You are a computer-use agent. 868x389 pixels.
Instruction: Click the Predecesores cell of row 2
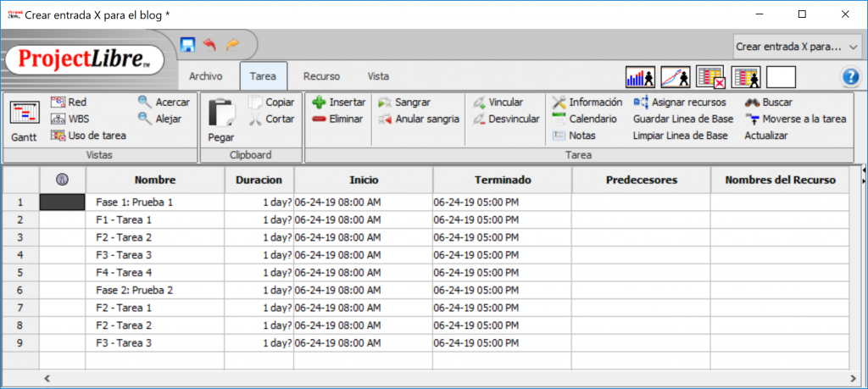coord(641,220)
